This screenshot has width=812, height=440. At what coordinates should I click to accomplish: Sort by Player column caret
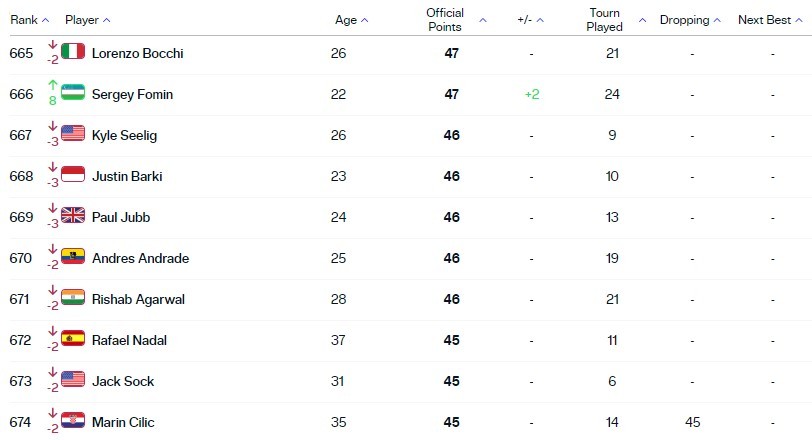(x=107, y=20)
